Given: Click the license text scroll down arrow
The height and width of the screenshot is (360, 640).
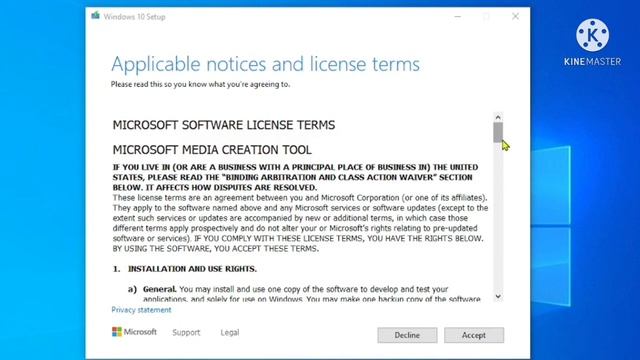Looking at the screenshot, I should [x=498, y=296].
